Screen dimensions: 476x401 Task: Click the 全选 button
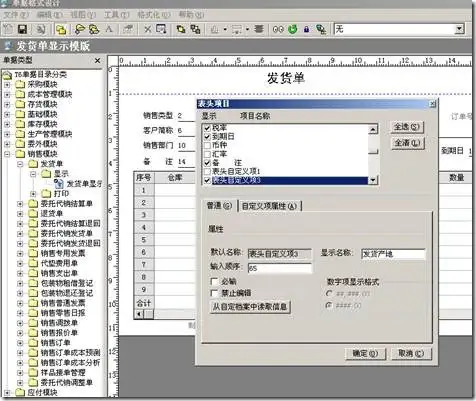point(407,127)
